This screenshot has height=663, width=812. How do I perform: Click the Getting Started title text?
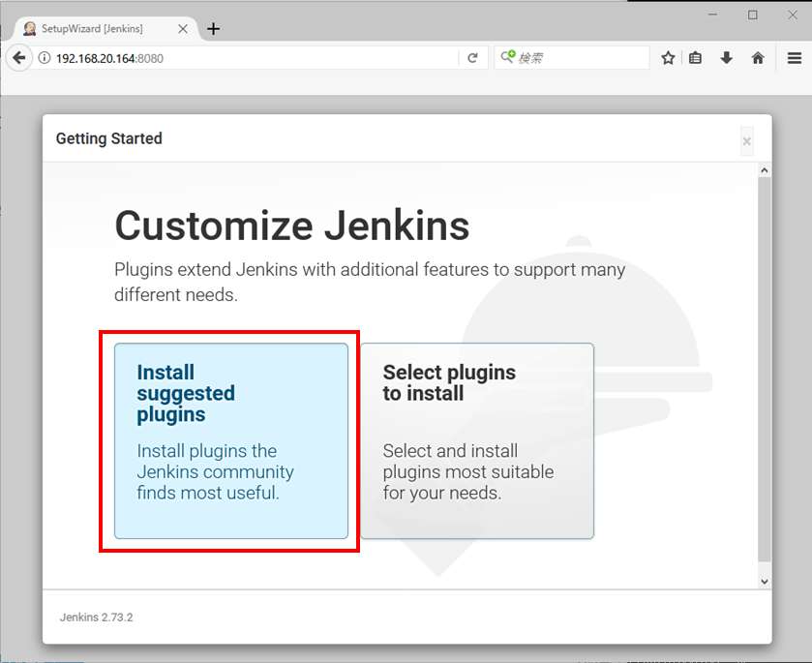coord(108,138)
